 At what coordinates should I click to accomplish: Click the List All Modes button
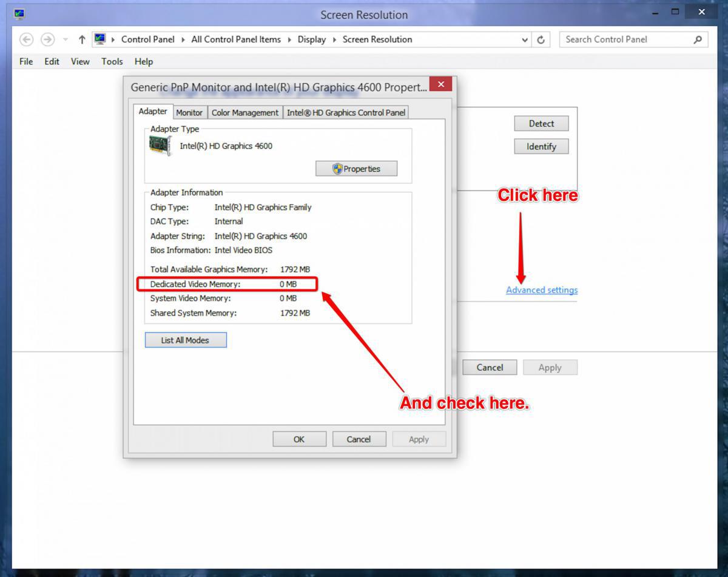click(x=186, y=340)
